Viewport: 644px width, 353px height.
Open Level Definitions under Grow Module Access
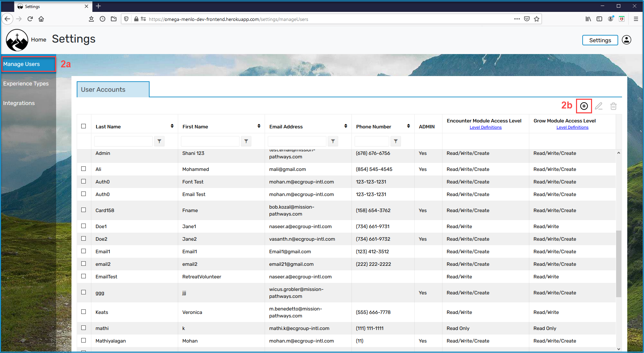[573, 128]
